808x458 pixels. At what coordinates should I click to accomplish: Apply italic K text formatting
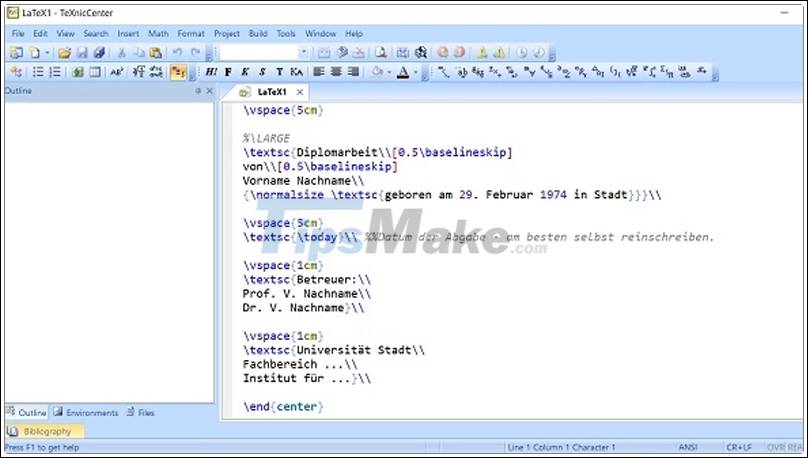pos(245,72)
